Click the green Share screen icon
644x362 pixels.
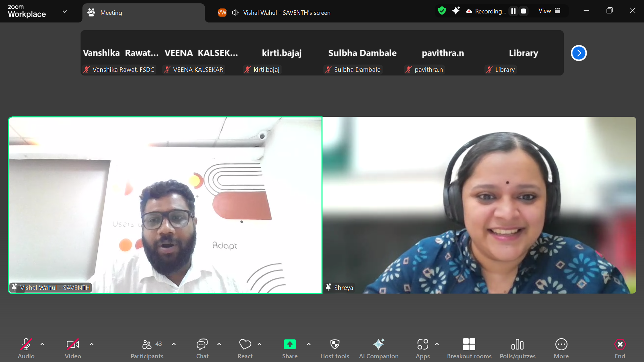pyautogui.click(x=290, y=345)
